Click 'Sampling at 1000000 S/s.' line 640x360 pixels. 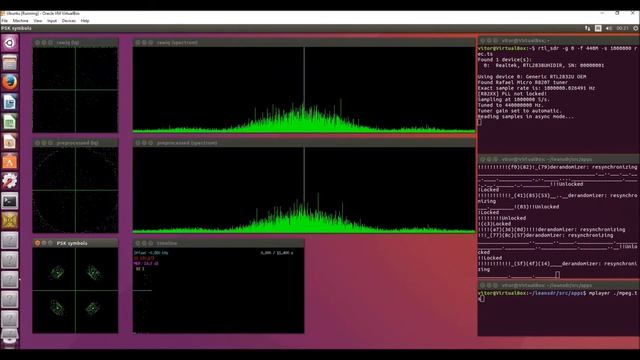(x=514, y=100)
